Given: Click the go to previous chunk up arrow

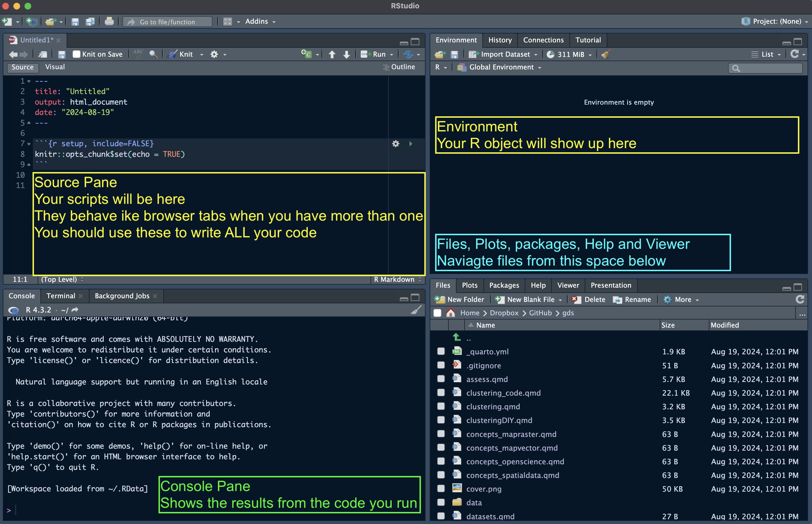Looking at the screenshot, I should tap(332, 54).
